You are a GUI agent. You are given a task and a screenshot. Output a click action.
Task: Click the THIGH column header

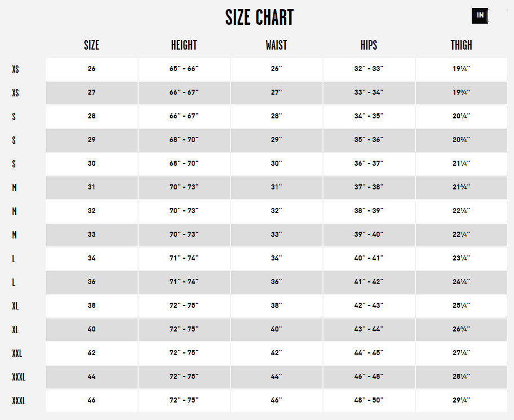click(x=461, y=45)
